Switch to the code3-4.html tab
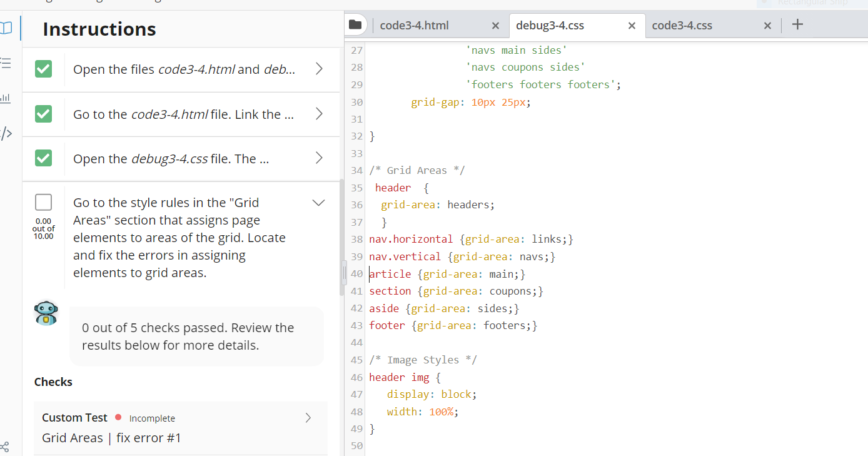 tap(413, 25)
